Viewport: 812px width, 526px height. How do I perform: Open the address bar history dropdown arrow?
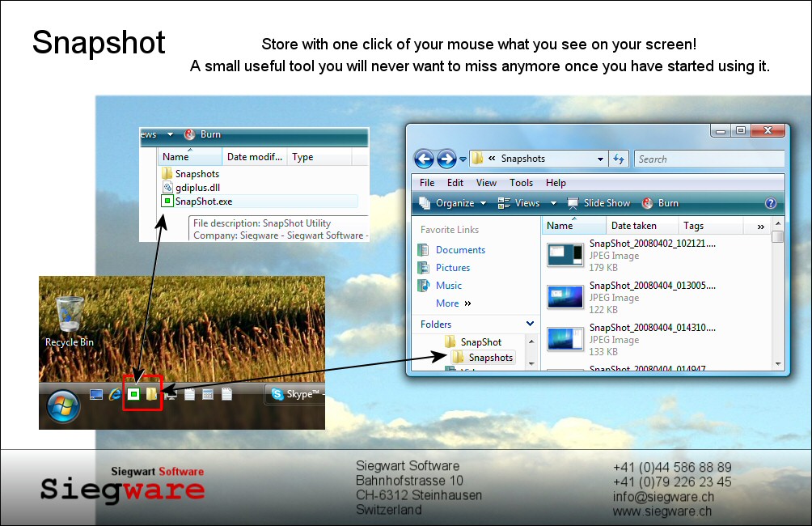coord(600,159)
